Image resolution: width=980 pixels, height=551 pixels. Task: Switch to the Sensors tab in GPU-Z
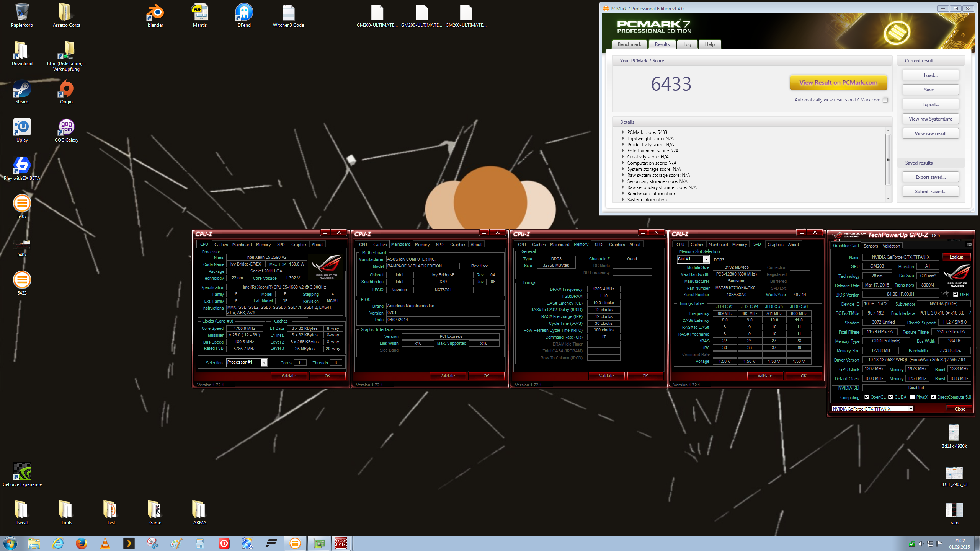click(x=871, y=246)
